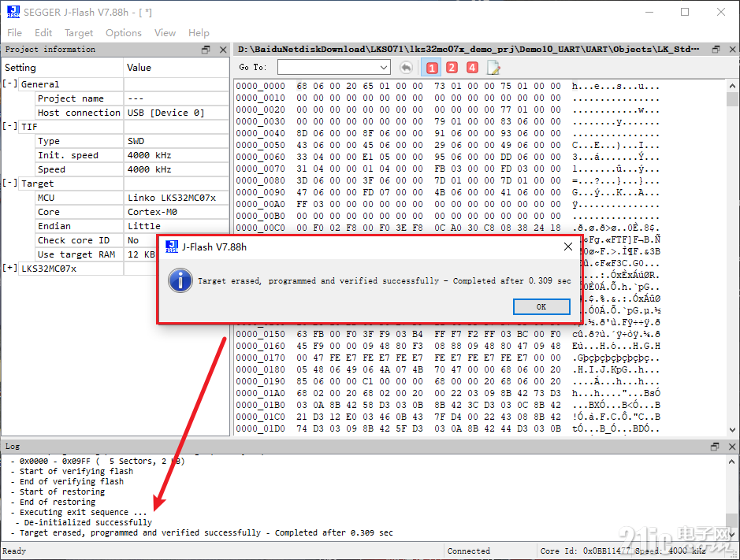Close the hex data file panel
The image size is (740, 560).
(732, 49)
